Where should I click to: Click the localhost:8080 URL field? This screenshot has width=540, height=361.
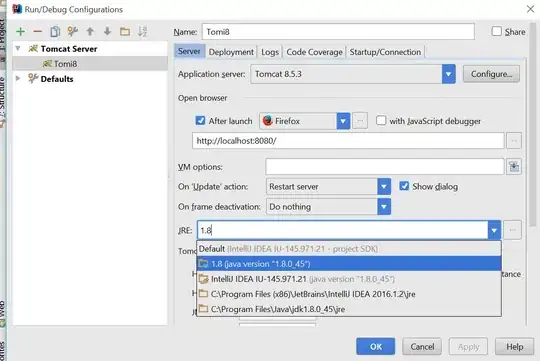(x=348, y=141)
